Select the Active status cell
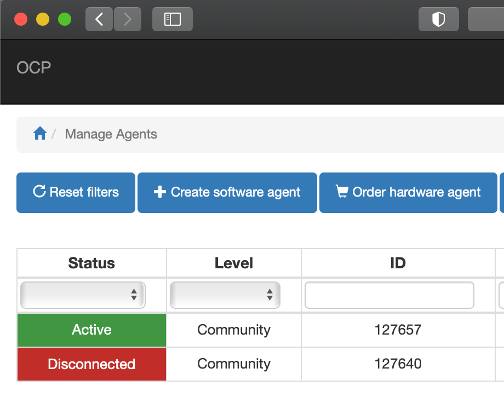The height and width of the screenshot is (420, 504). (x=91, y=330)
